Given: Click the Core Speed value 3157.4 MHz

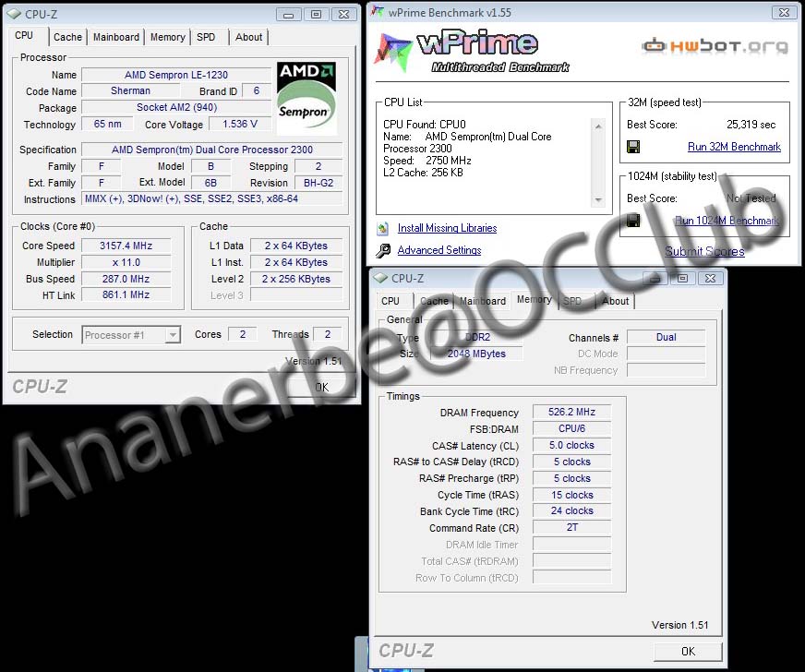Looking at the screenshot, I should (126, 246).
